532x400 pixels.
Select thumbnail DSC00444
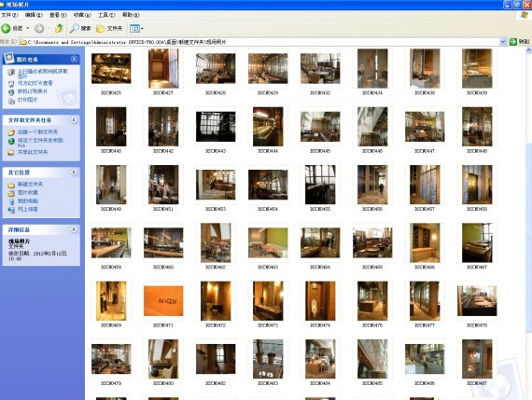click(x=268, y=127)
